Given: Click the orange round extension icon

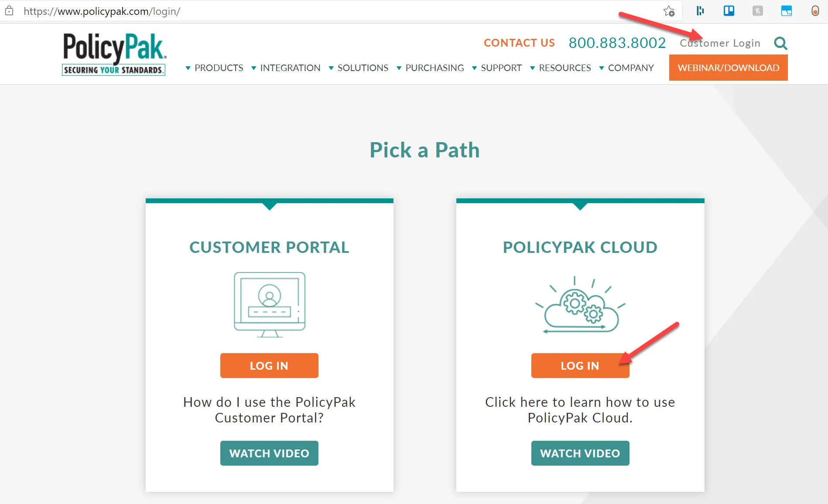Looking at the screenshot, I should coord(815,11).
